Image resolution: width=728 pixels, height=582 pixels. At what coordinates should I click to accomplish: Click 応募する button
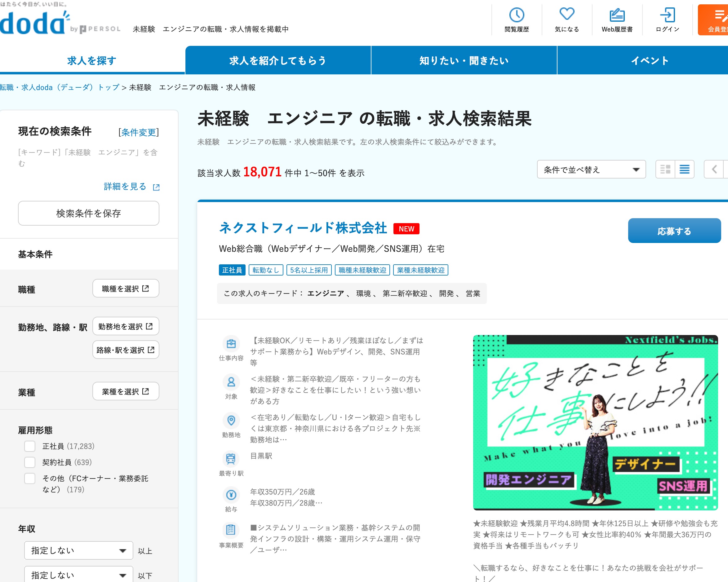click(674, 231)
